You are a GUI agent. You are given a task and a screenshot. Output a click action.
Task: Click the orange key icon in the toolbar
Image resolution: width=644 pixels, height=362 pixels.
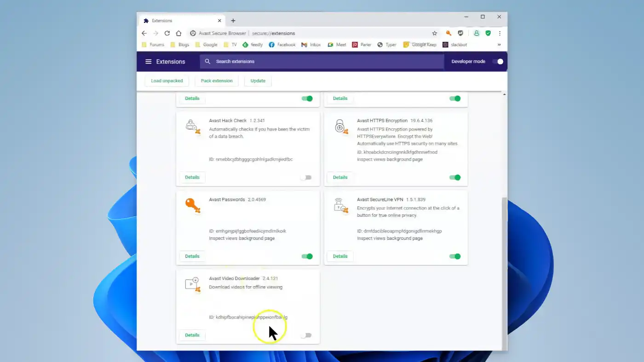coord(448,33)
